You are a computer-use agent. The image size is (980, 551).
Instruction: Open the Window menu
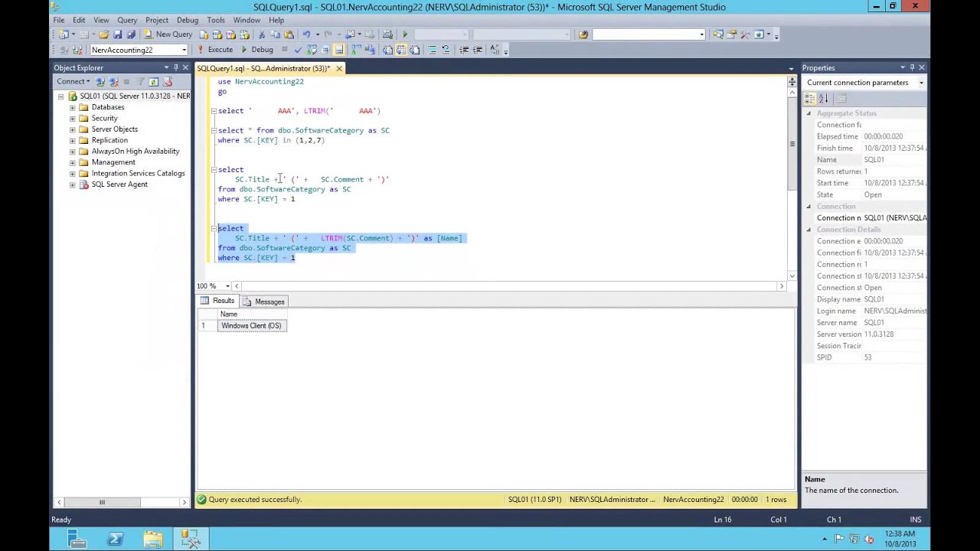[x=247, y=20]
